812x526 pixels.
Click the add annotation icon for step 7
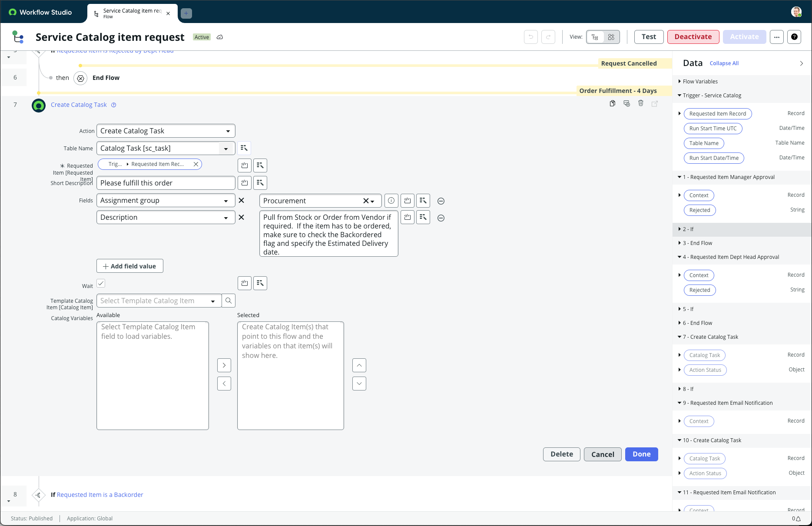pos(626,103)
